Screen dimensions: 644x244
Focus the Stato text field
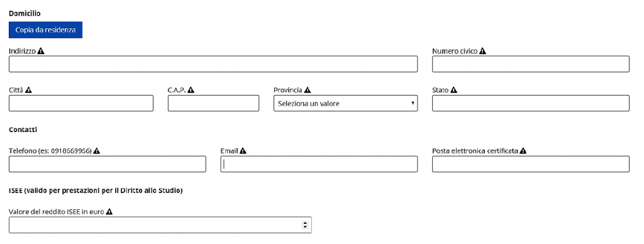531,103
